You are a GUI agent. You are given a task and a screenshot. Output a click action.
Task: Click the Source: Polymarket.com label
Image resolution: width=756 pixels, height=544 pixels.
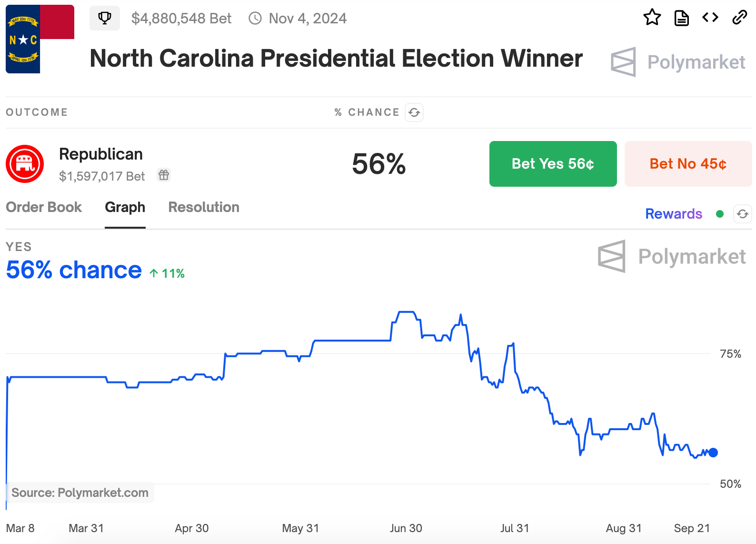[x=80, y=493]
